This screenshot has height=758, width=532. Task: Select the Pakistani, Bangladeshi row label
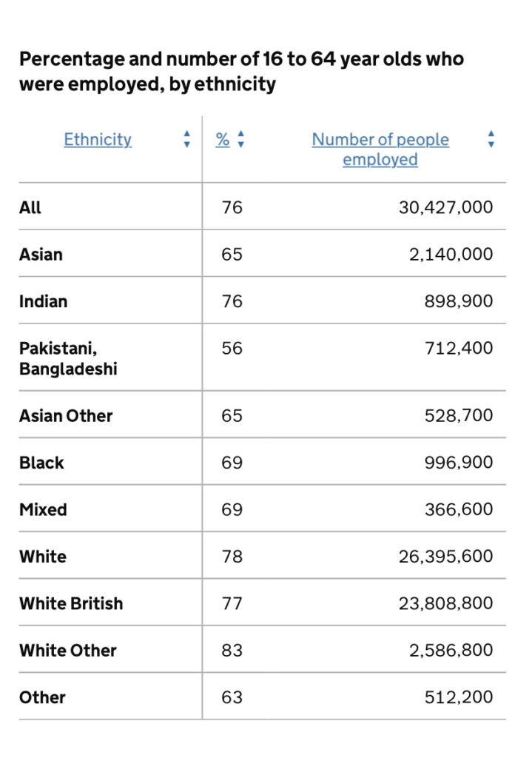point(68,358)
